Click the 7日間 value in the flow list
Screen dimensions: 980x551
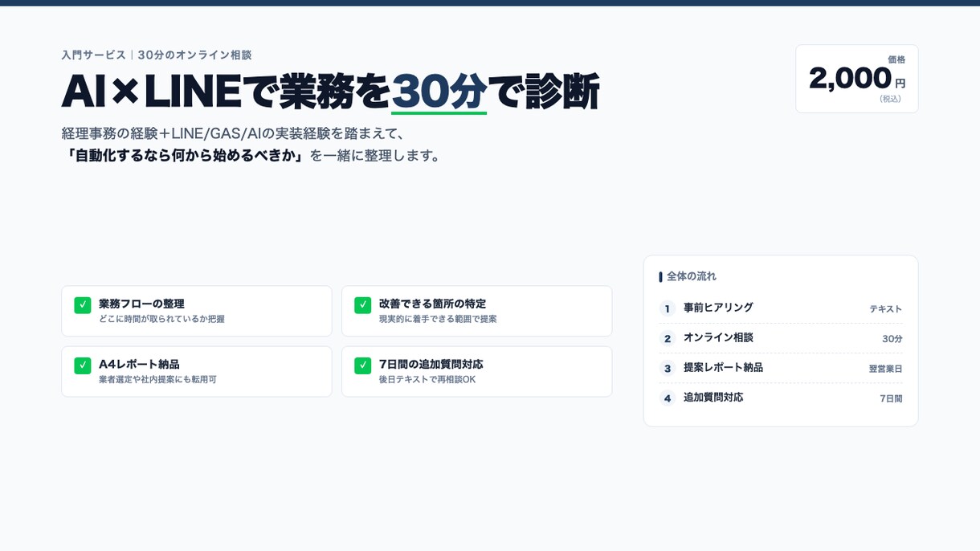point(892,398)
